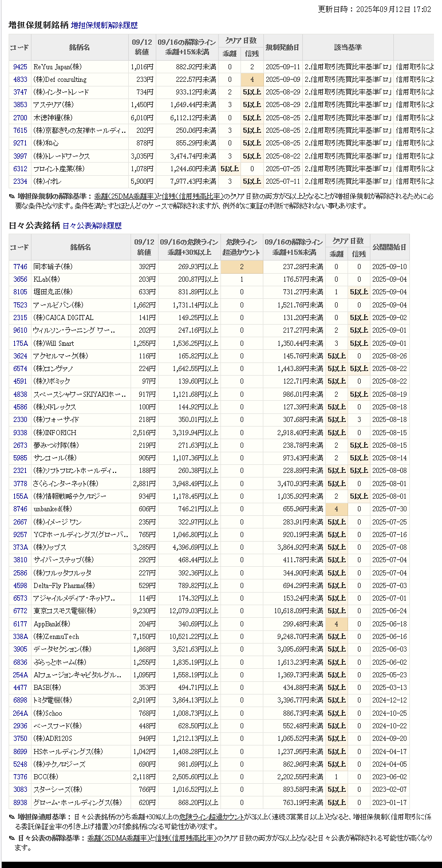The height and width of the screenshot is (868, 442).
Task: Open stock code 4833 link
Action: (x=20, y=80)
